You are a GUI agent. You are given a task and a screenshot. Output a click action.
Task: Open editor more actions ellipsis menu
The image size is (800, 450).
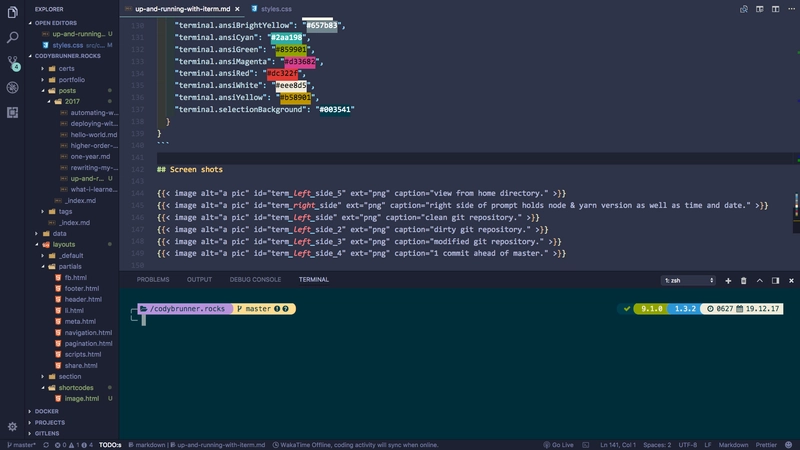[x=791, y=9]
